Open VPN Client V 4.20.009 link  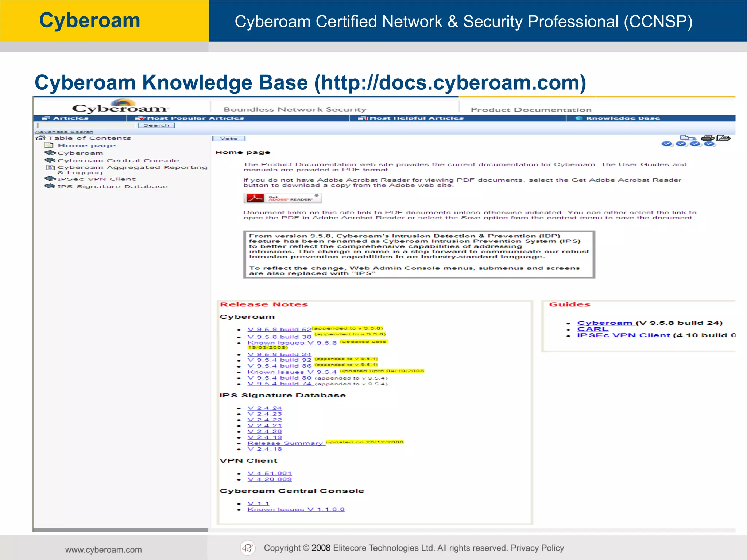(x=270, y=479)
